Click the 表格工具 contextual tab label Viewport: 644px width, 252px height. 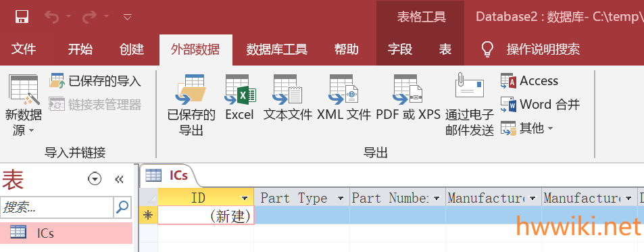(x=421, y=17)
